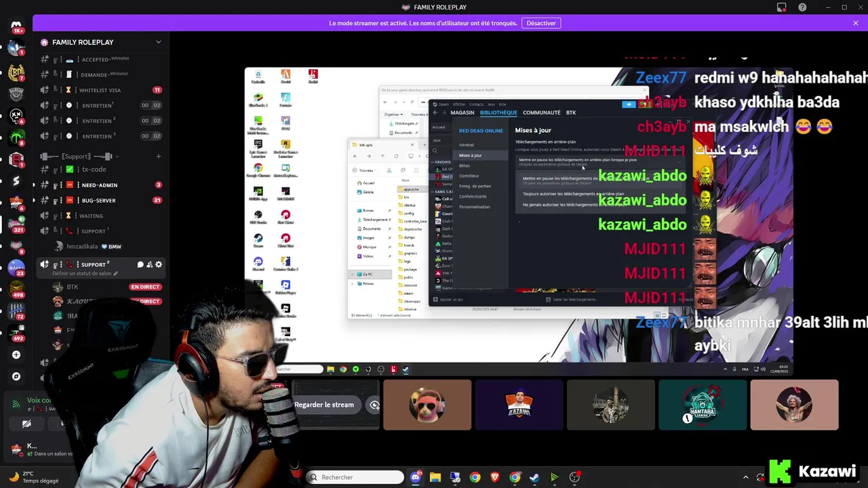Join the WAITING voice channel
The image size is (868, 488).
click(102, 216)
